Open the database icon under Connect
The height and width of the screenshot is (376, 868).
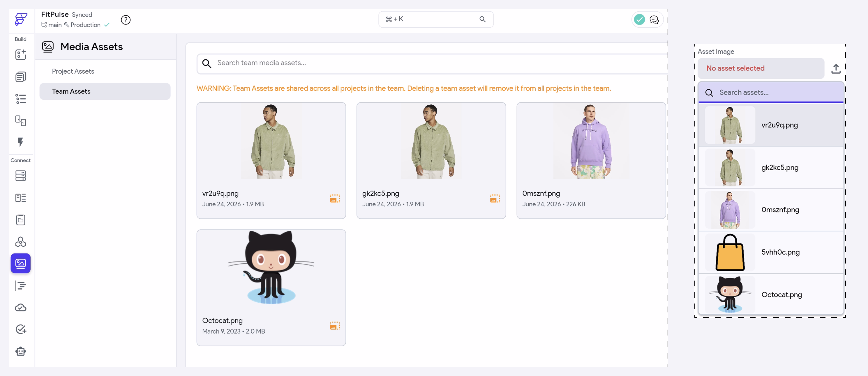(21, 176)
